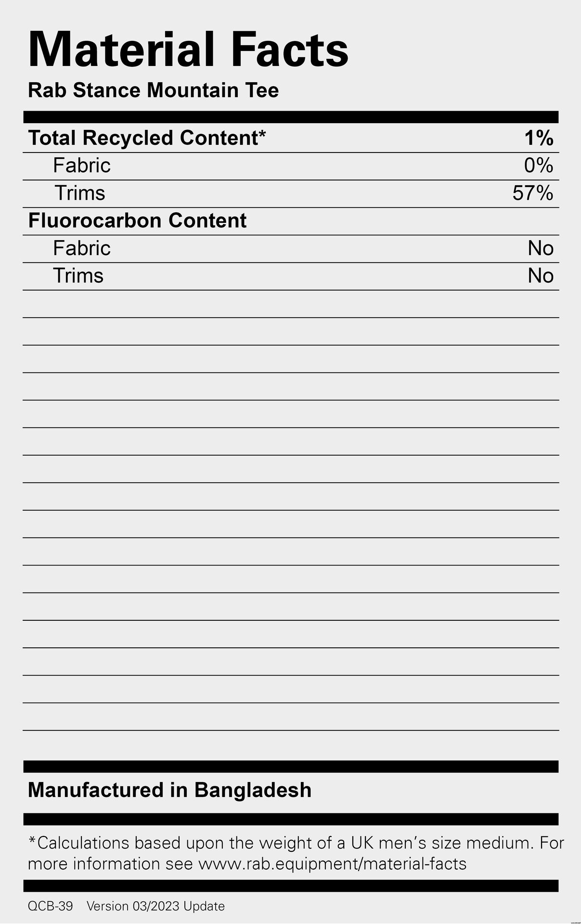Click the Version 03/2023 Update text
This screenshot has width=581, height=924.
[x=155, y=906]
